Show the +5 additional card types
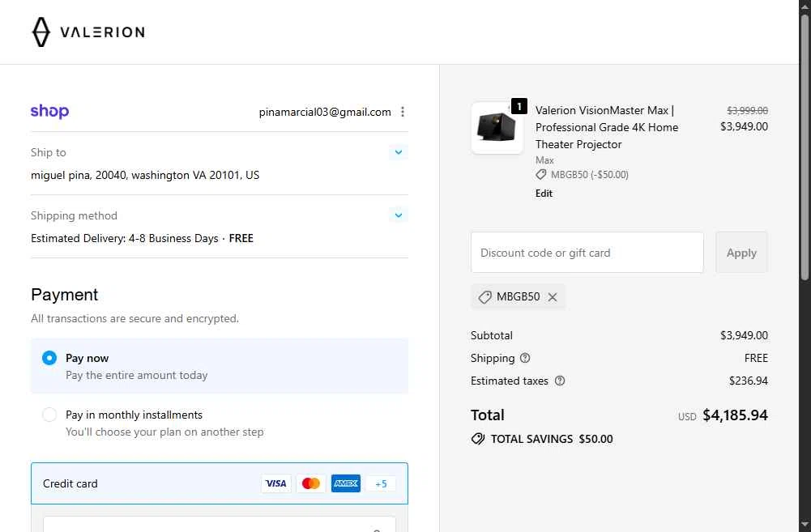This screenshot has height=532, width=811. pyautogui.click(x=381, y=483)
